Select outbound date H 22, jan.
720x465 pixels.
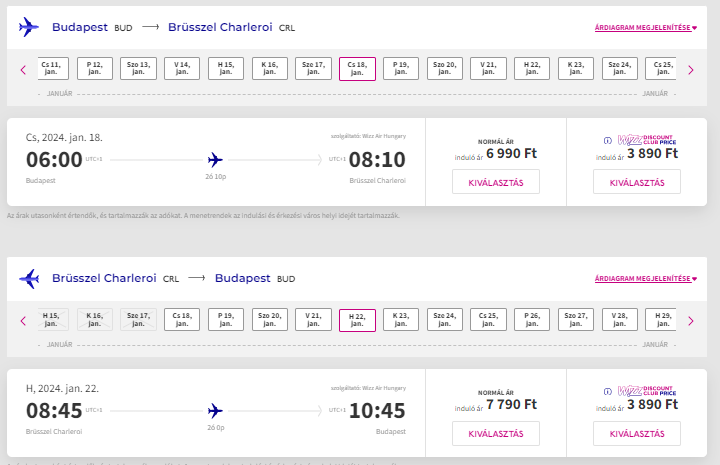pyautogui.click(x=532, y=68)
